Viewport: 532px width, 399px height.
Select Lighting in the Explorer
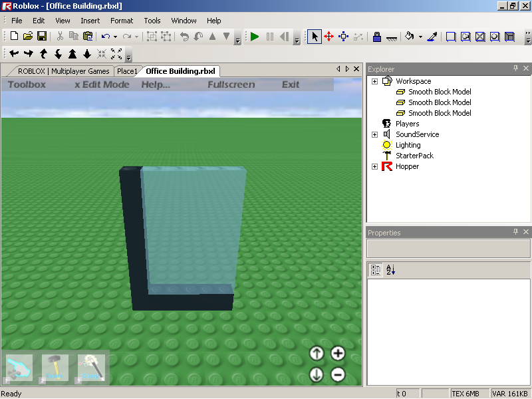(x=408, y=145)
